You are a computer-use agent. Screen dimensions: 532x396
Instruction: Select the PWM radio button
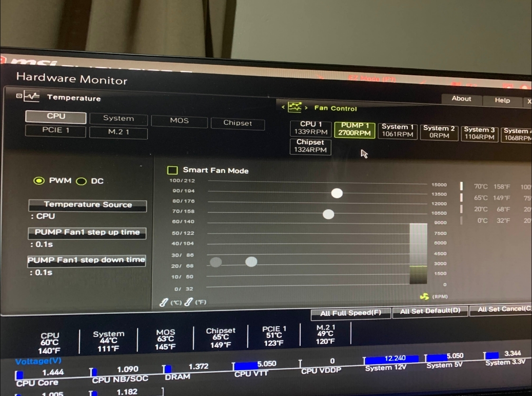[x=39, y=181]
